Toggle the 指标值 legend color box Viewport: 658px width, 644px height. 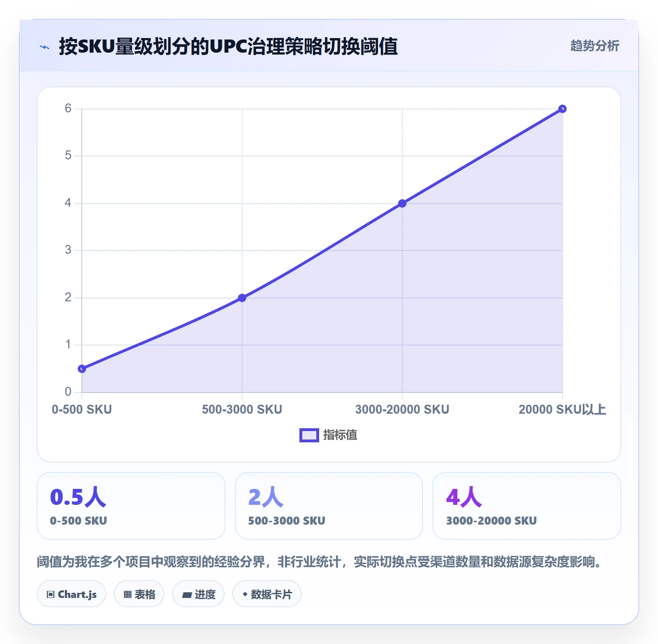click(309, 435)
